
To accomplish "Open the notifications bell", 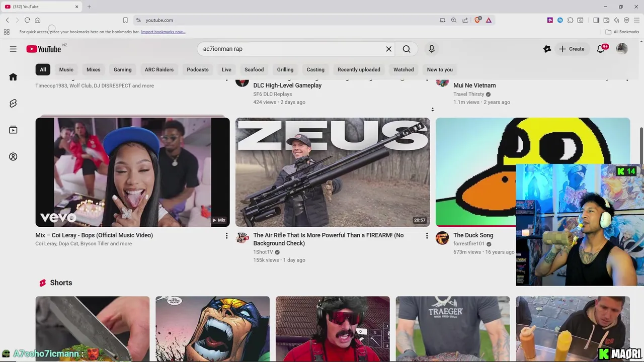I will (601, 49).
